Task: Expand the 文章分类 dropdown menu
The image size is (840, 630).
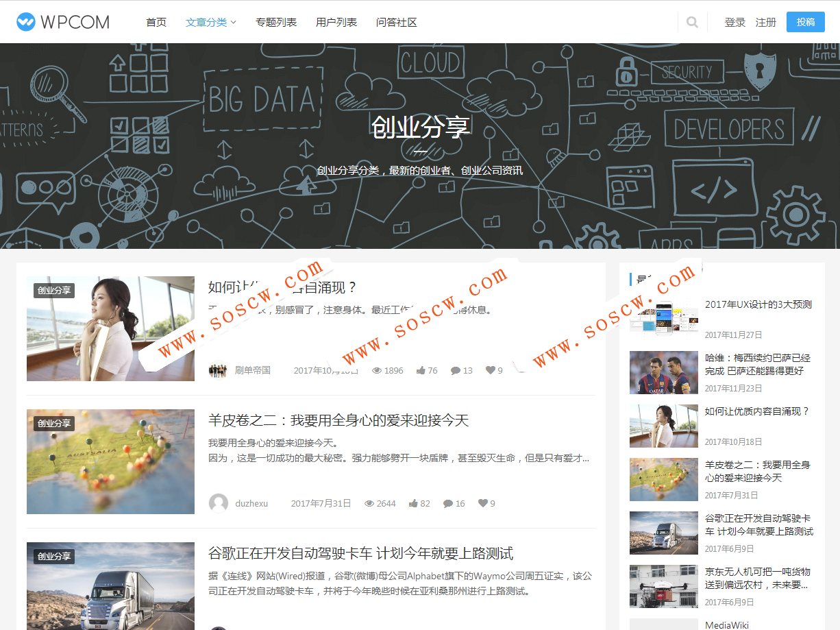Action: coord(211,22)
